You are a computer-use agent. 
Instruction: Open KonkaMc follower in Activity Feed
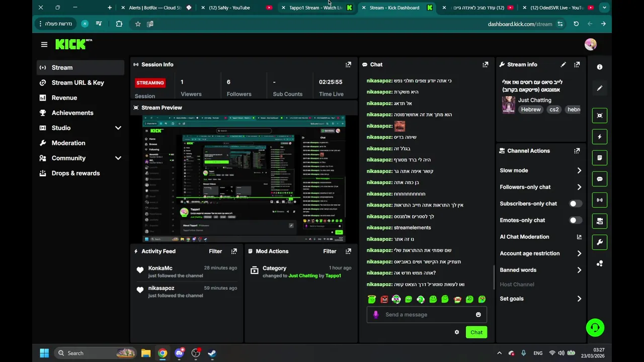pyautogui.click(x=160, y=268)
